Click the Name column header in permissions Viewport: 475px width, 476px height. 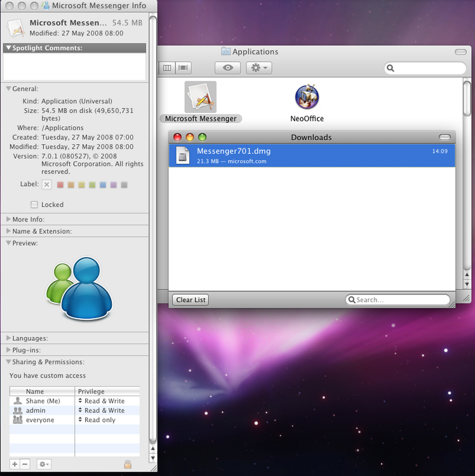(x=42, y=392)
